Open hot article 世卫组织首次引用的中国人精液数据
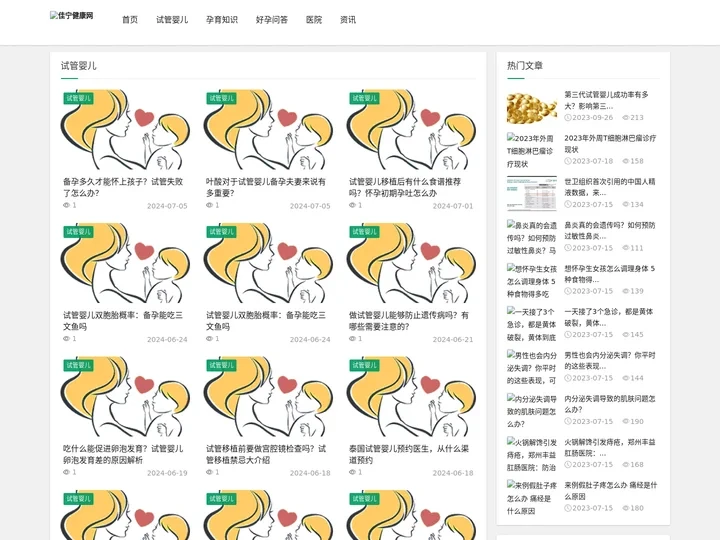The width and height of the screenshot is (720, 540). 609,187
